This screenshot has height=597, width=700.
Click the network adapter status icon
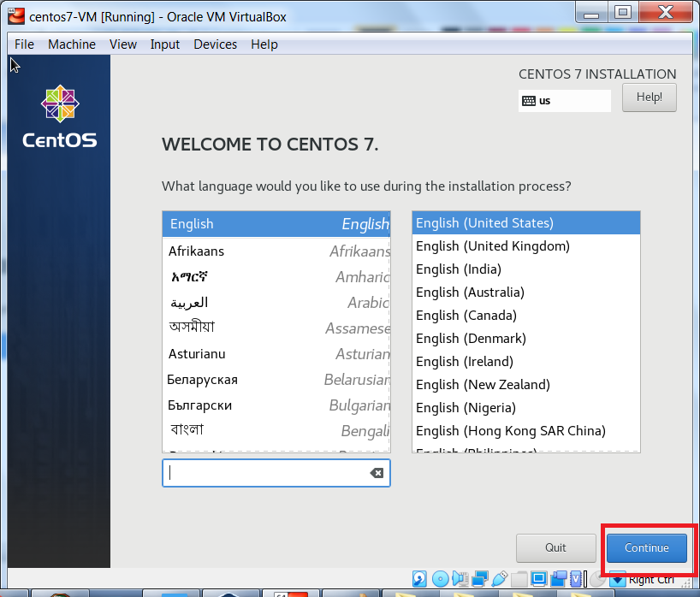480,579
